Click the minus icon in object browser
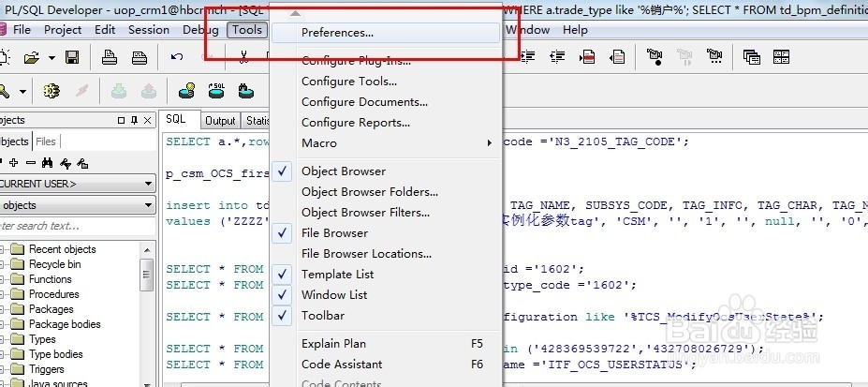This screenshot has width=868, height=387. [x=31, y=163]
